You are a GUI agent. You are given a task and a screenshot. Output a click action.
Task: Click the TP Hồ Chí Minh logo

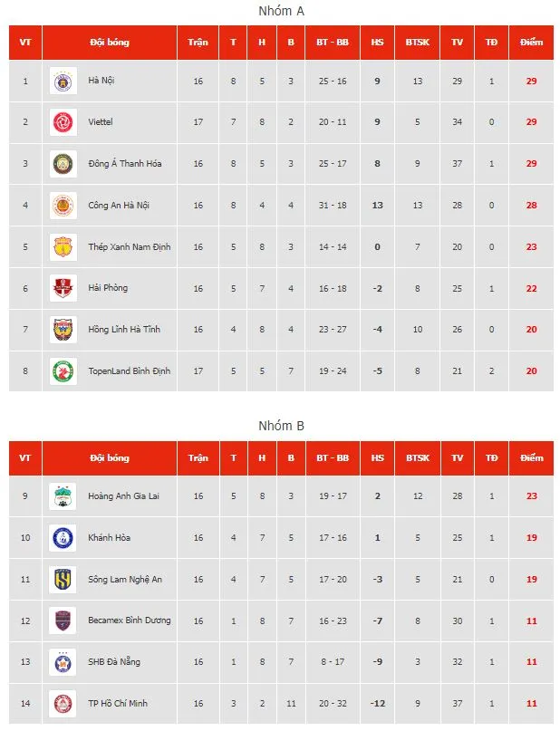click(x=63, y=704)
